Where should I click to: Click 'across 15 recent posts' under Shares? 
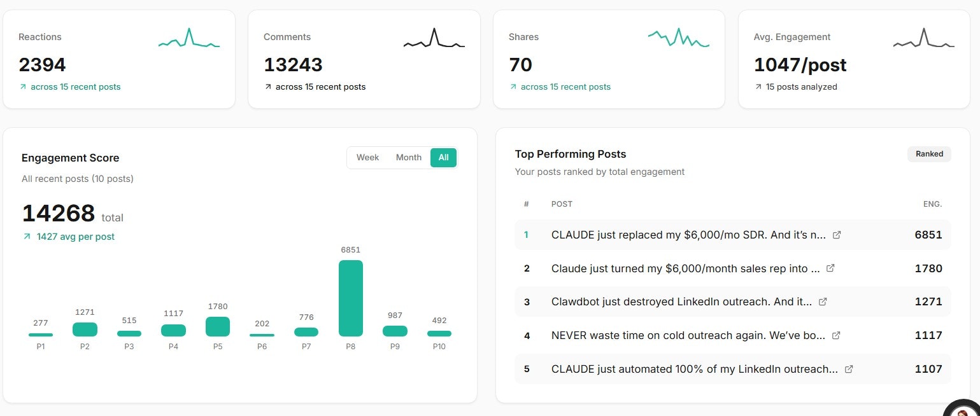click(x=565, y=87)
